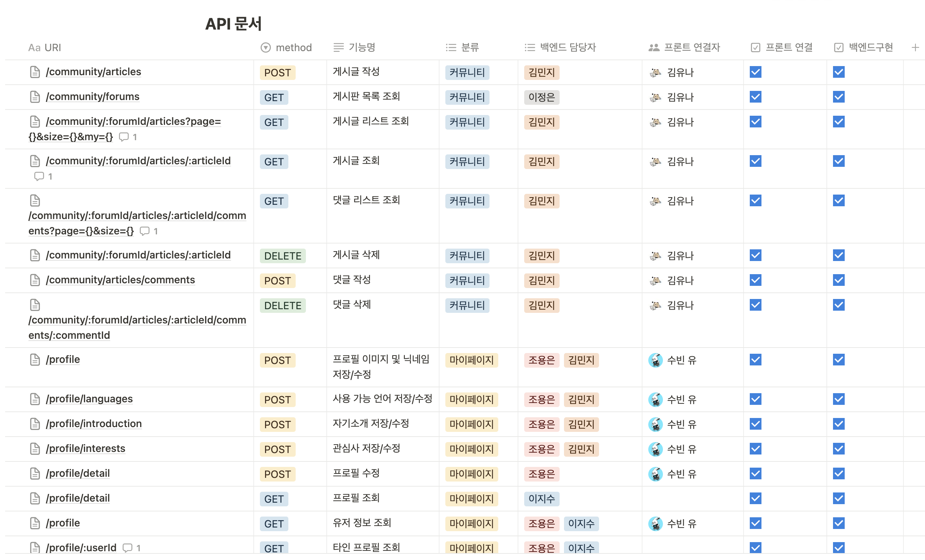Uncheck 프론트 연결 for /community/articles row
This screenshot has width=925, height=560.
click(755, 72)
